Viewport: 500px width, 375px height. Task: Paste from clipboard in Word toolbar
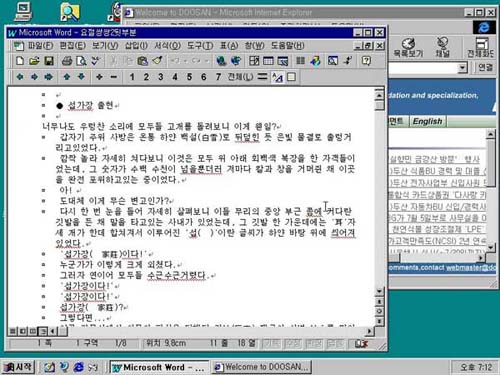coord(143,61)
